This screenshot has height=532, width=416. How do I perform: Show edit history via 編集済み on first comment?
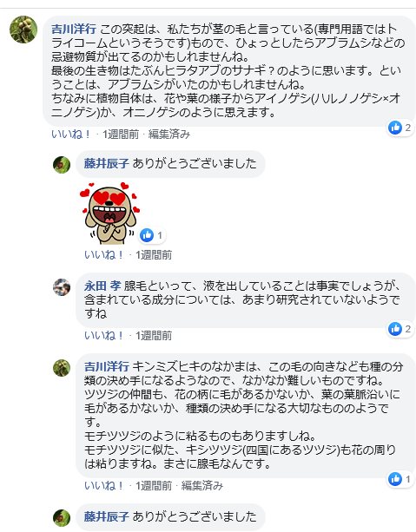(169, 135)
